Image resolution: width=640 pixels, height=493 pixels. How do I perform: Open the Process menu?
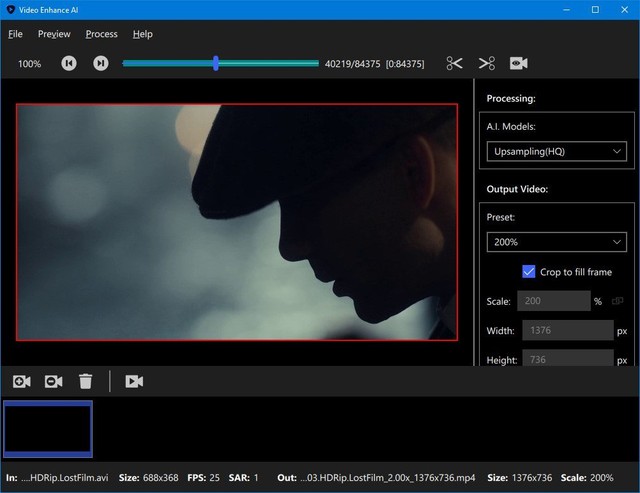(101, 34)
